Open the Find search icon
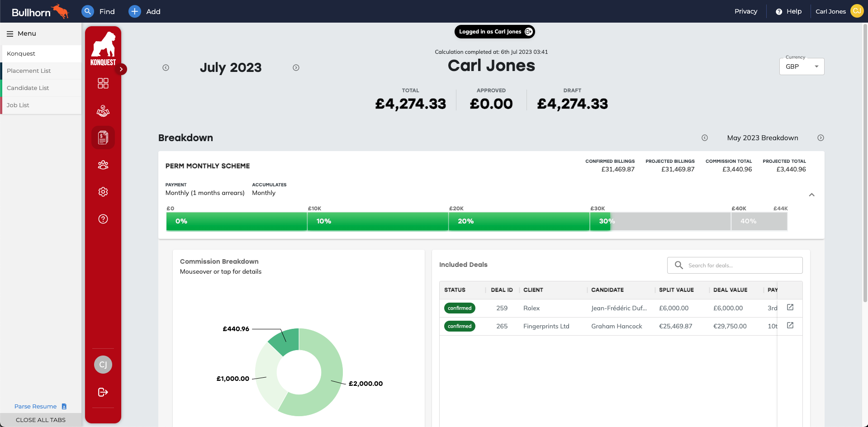Viewport: 868px width, 427px height. [x=88, y=11]
